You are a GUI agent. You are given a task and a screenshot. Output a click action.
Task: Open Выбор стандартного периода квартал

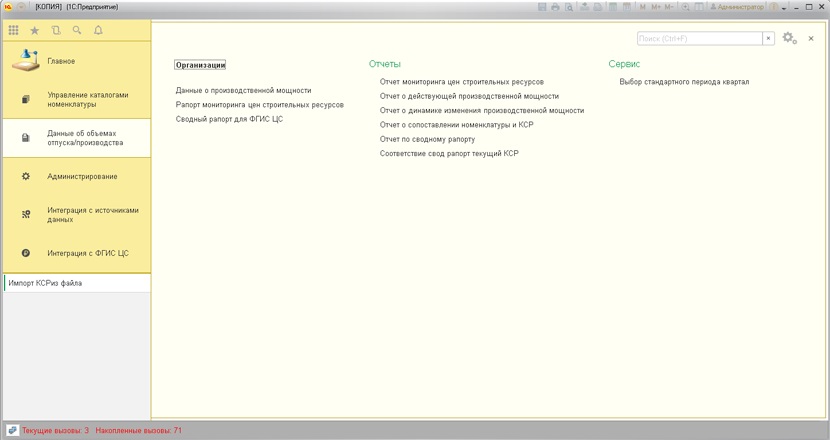(684, 82)
